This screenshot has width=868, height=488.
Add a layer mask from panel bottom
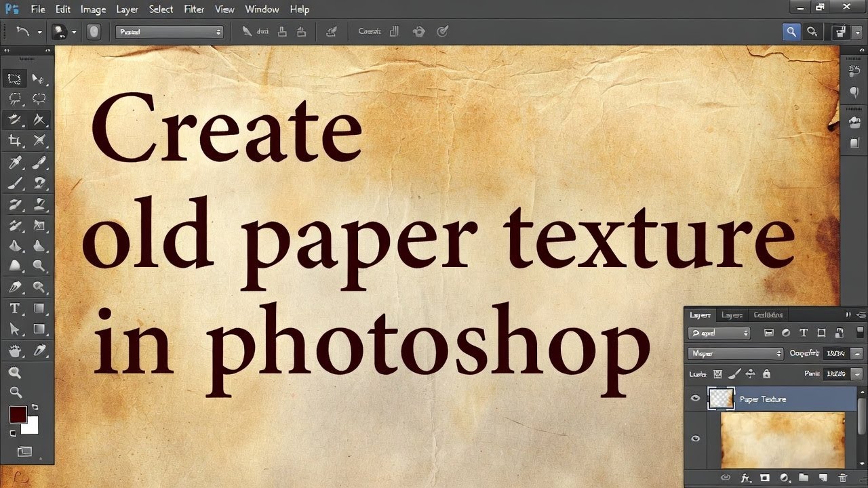click(x=764, y=478)
